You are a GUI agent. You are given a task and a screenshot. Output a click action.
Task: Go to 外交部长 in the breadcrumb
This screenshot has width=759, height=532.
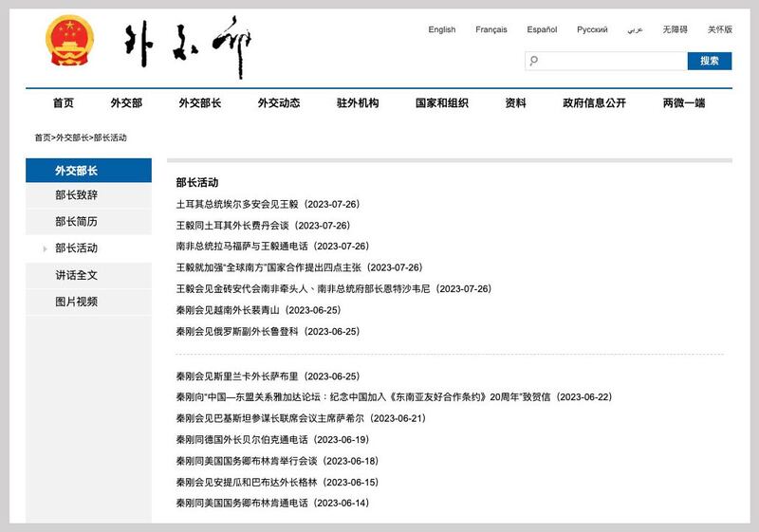tap(72, 138)
